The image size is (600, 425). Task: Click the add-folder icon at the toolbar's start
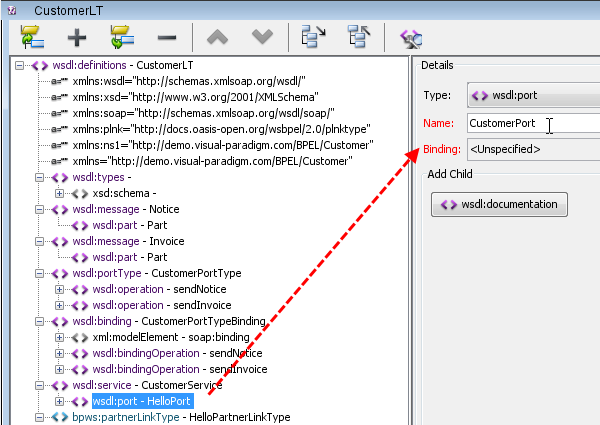click(32, 37)
